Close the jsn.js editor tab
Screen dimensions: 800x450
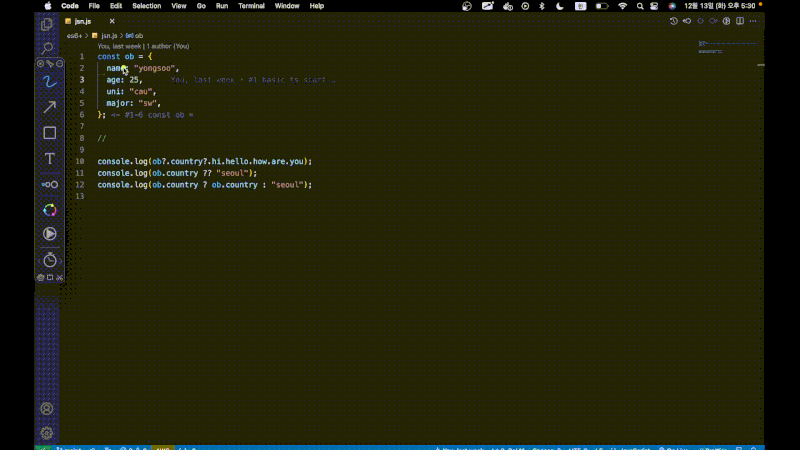[x=112, y=21]
